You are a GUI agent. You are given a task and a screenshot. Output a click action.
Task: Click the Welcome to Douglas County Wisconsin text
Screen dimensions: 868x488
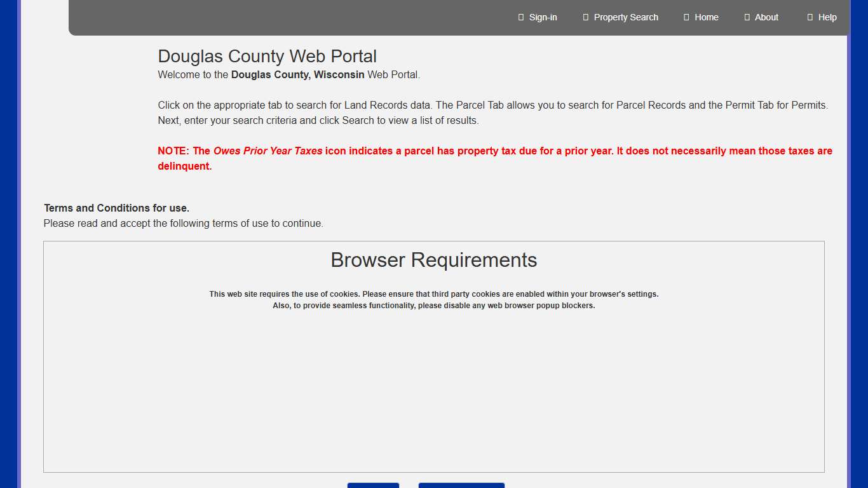point(288,74)
